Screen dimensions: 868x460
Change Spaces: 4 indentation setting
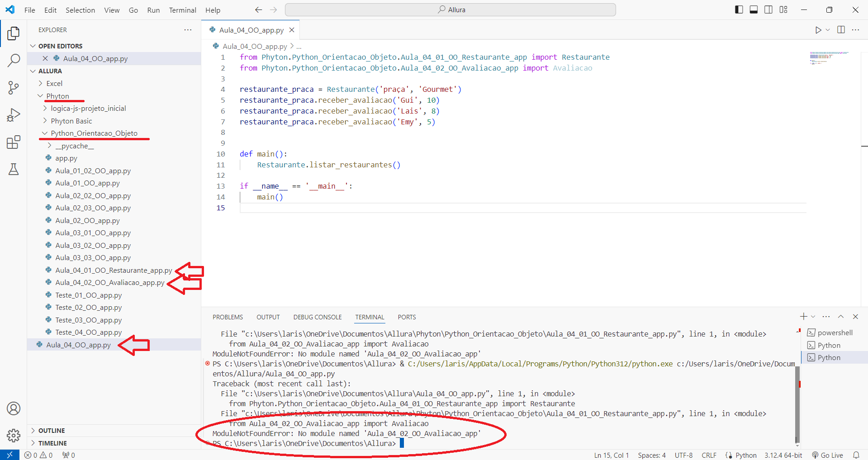pyautogui.click(x=652, y=455)
